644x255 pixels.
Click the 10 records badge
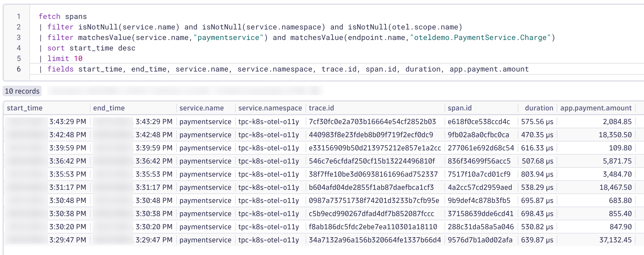click(22, 91)
